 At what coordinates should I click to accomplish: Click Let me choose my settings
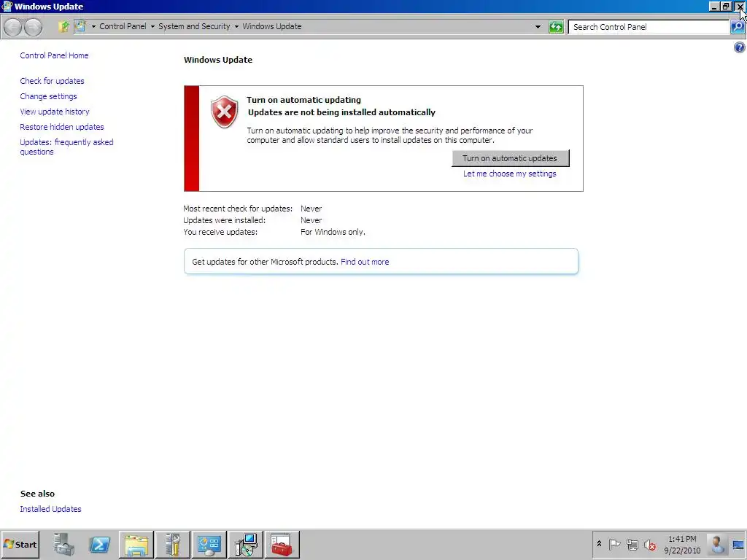click(510, 174)
